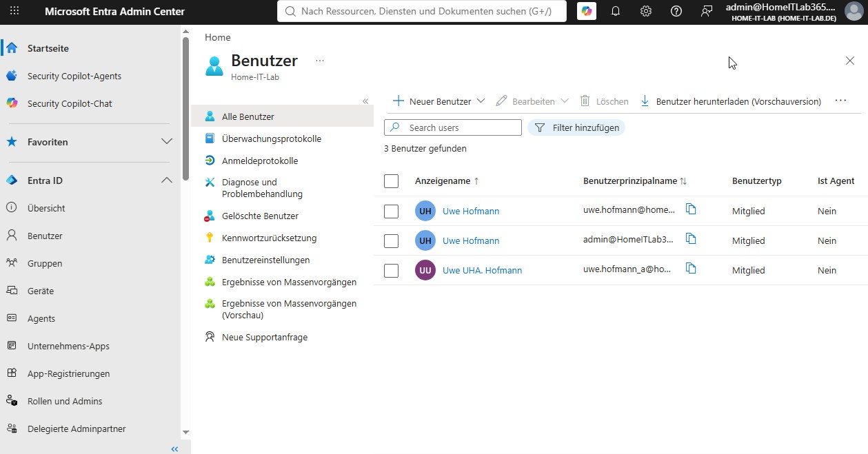Open the help question mark icon
Screen dimensions: 868x454
pyautogui.click(x=676, y=11)
